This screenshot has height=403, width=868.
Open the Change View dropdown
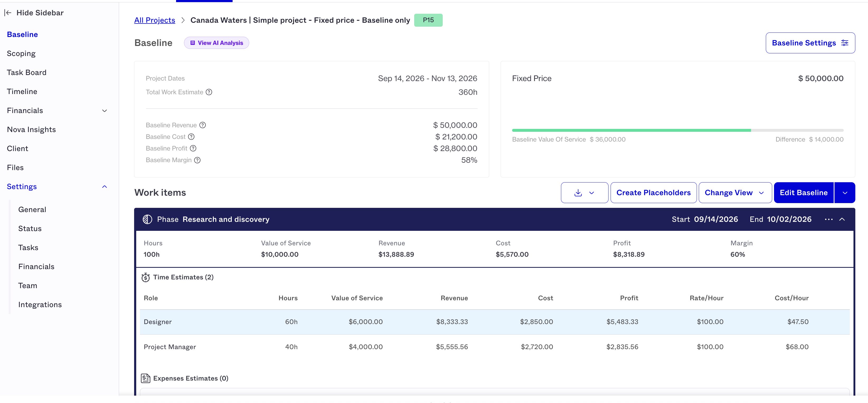pos(735,193)
